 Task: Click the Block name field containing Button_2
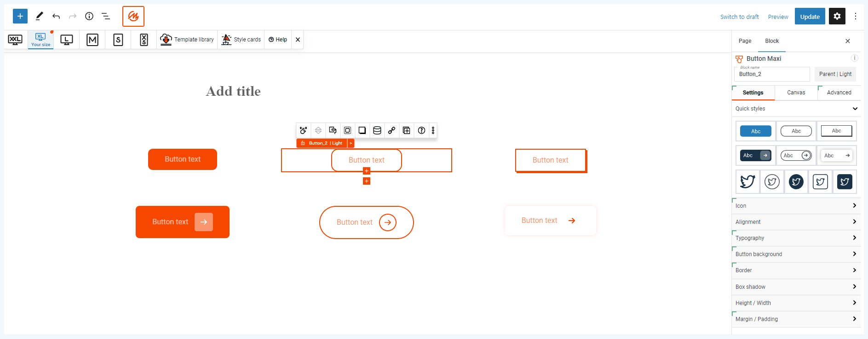[771, 74]
